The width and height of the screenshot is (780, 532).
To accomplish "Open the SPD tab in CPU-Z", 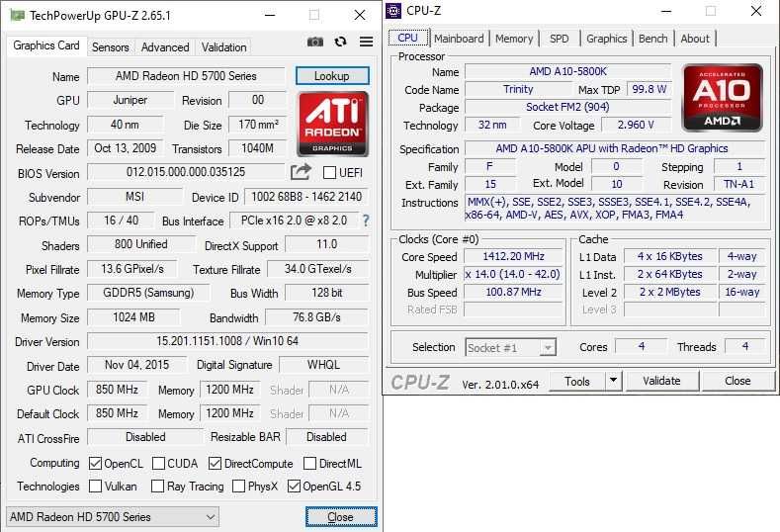I will (x=560, y=39).
